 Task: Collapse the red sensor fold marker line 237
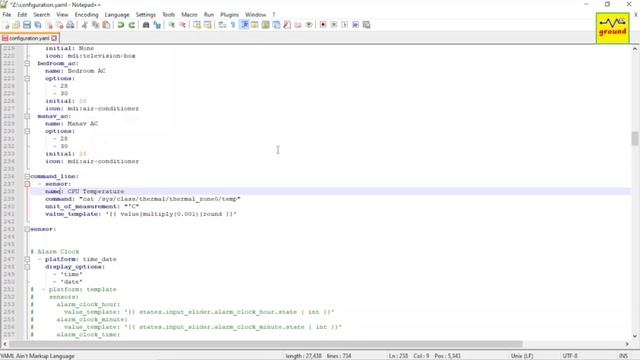[x=27, y=184]
